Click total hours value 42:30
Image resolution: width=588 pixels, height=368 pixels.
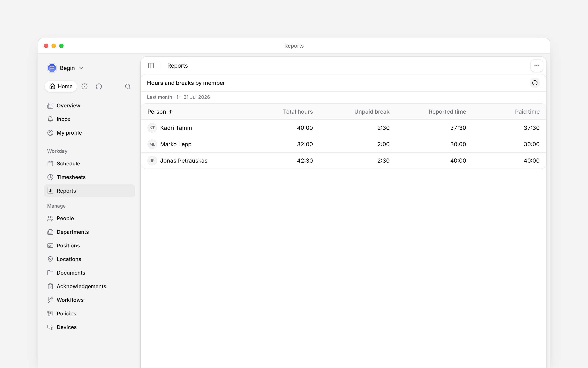(x=305, y=161)
